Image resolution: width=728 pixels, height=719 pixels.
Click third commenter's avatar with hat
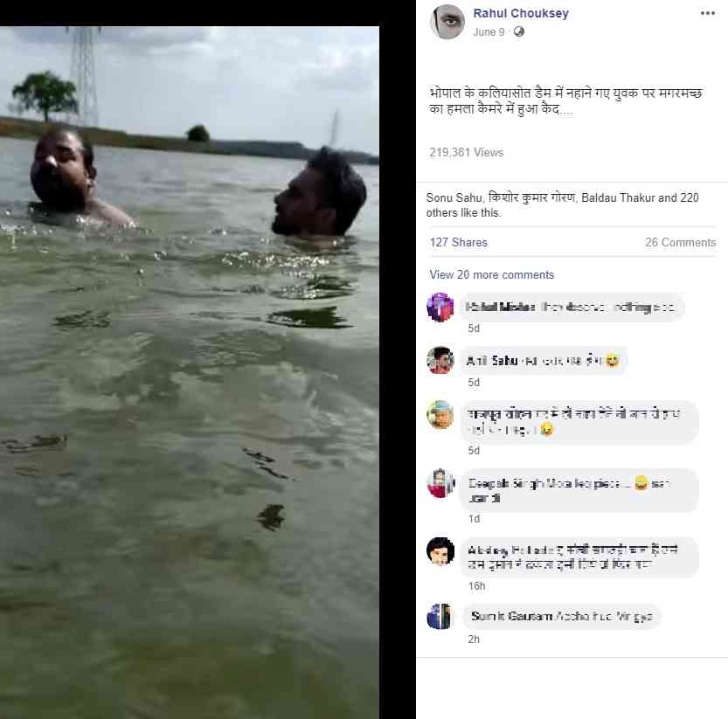point(440,414)
